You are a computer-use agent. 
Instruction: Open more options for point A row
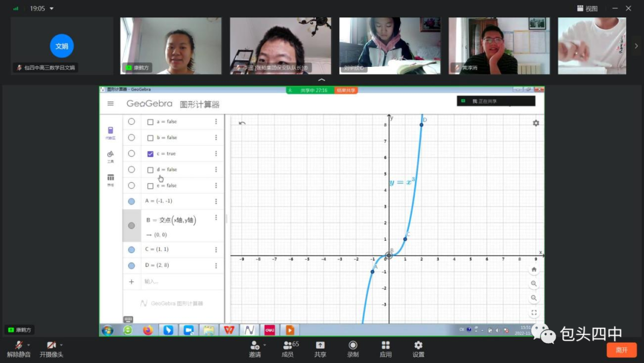coord(216,201)
